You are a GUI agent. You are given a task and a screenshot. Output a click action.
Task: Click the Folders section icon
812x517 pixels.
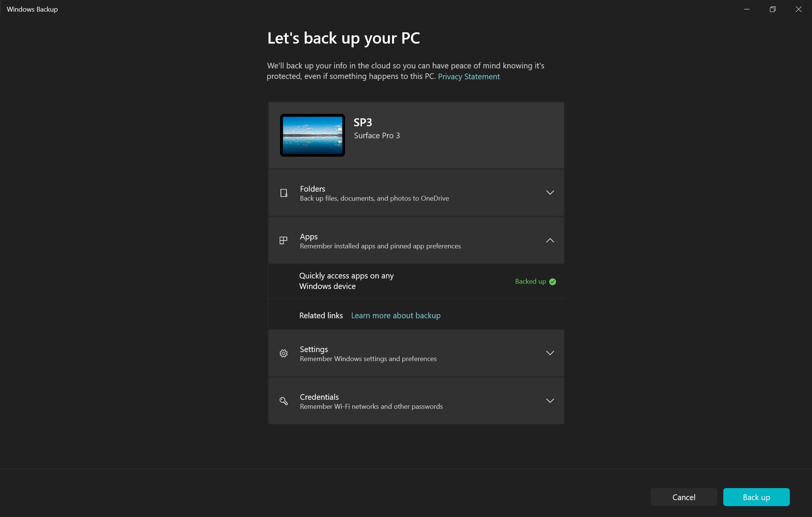click(284, 193)
